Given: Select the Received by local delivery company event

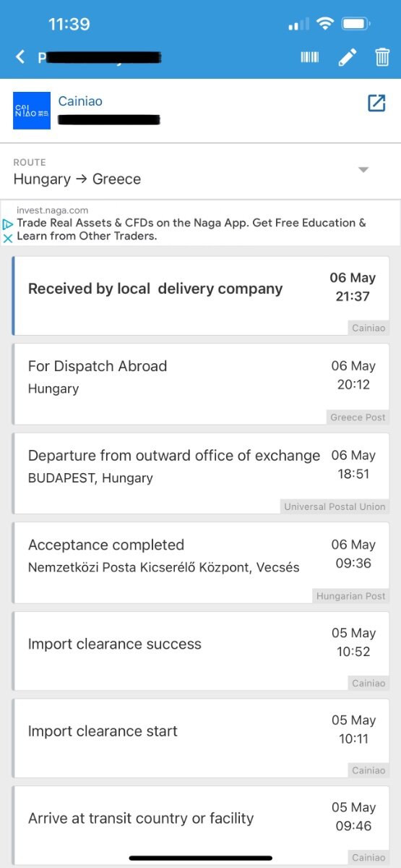Looking at the screenshot, I should point(202,295).
